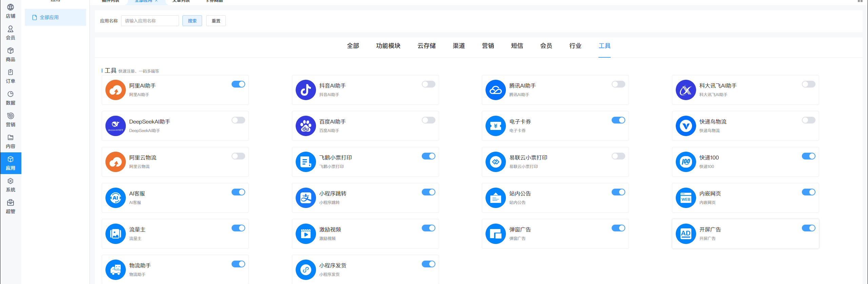The height and width of the screenshot is (284, 868).
Task: Enable the 快递鸟物流 switch
Action: coord(809,120)
